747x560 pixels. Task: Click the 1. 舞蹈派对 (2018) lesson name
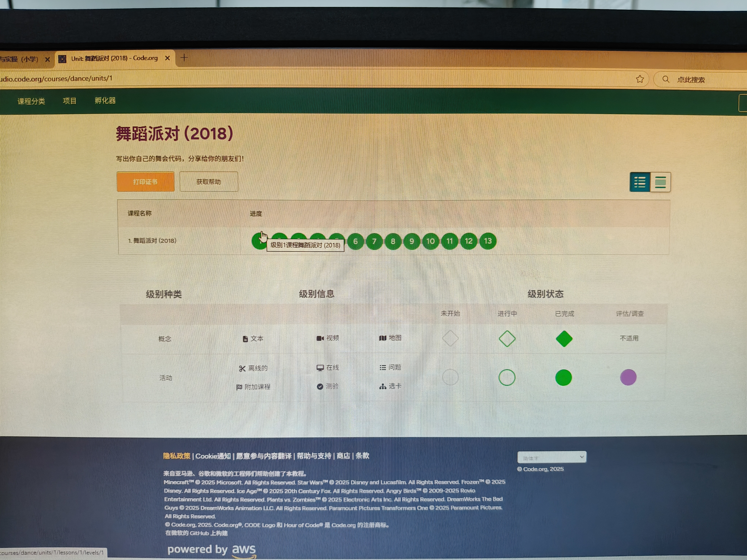click(x=152, y=241)
